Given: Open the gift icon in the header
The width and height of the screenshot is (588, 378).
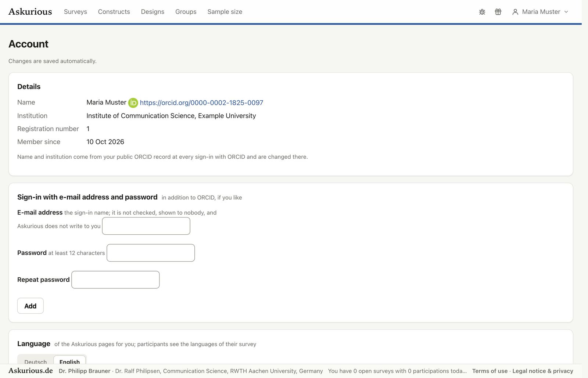Looking at the screenshot, I should (498, 12).
